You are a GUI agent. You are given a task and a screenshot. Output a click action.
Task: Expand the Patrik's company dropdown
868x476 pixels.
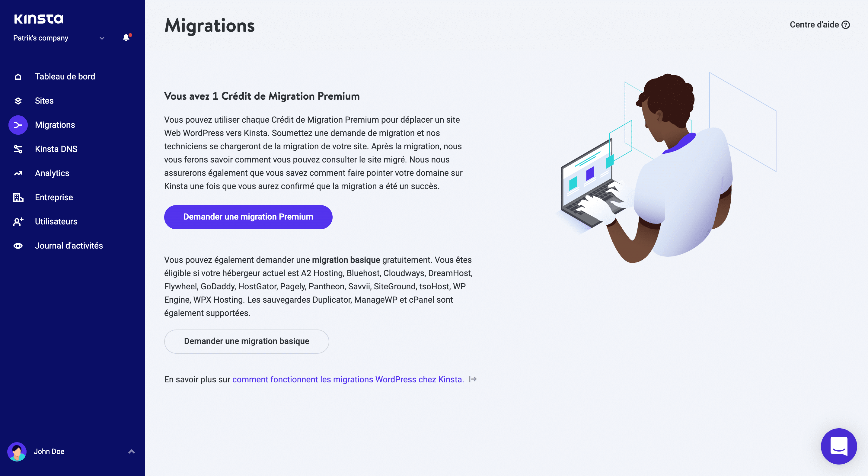coord(102,38)
